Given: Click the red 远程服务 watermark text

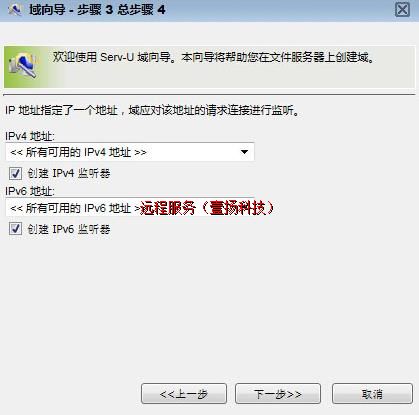Looking at the screenshot, I should (207, 208).
